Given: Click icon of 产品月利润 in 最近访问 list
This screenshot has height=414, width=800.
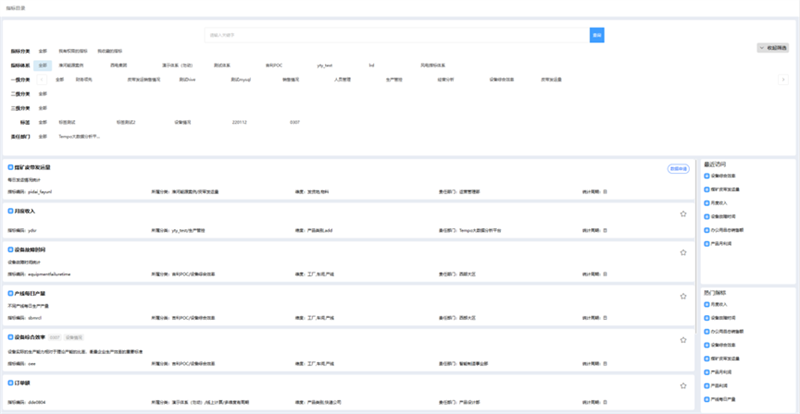Looking at the screenshot, I should pos(708,242).
